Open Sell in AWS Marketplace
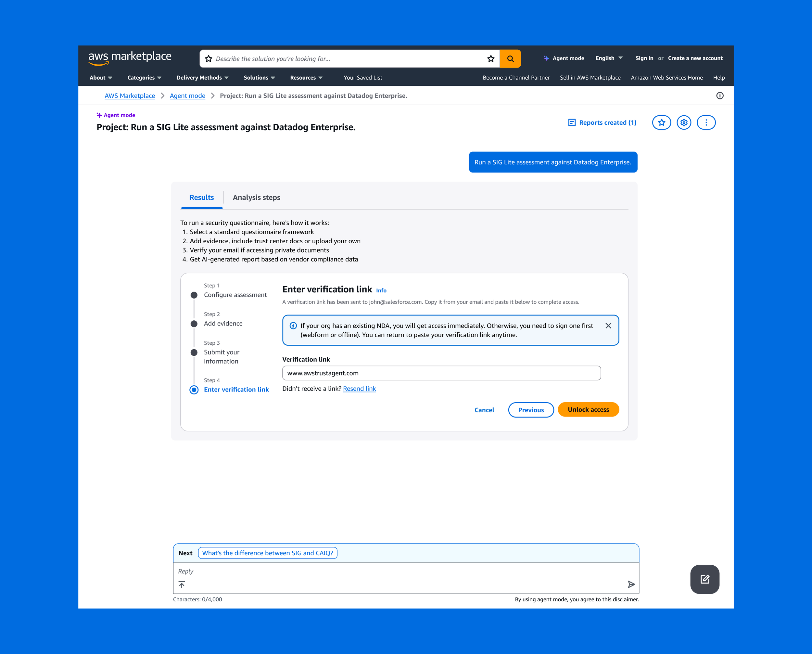 pyautogui.click(x=590, y=78)
